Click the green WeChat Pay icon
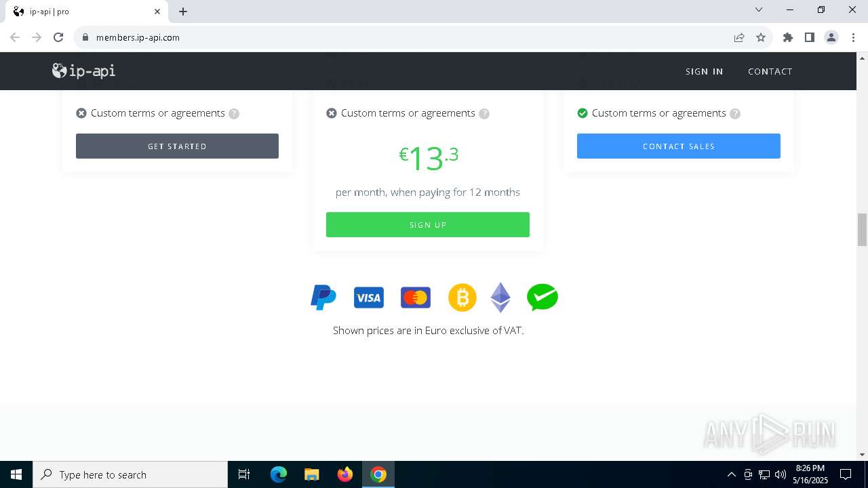This screenshot has width=868, height=488. coord(542,298)
